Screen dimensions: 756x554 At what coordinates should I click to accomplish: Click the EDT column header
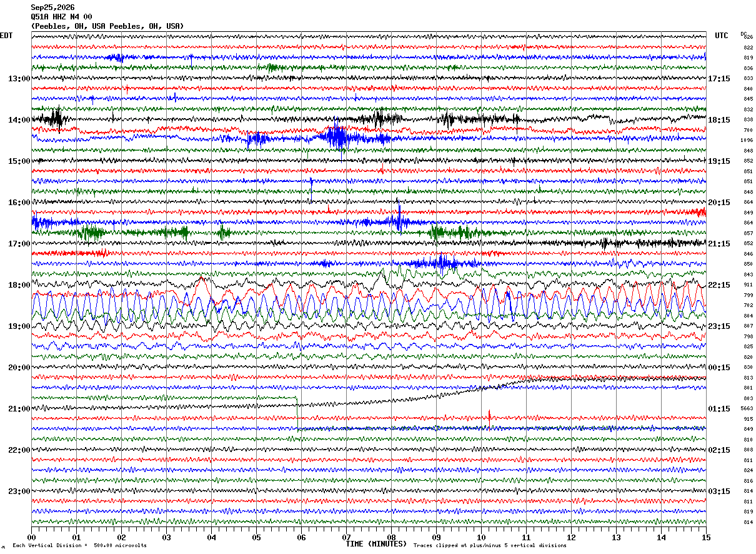[6, 36]
